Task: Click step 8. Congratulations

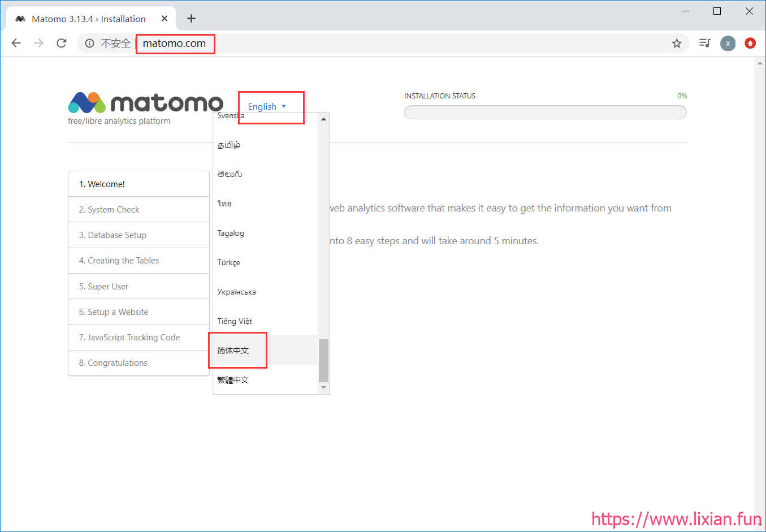Action: tap(139, 363)
